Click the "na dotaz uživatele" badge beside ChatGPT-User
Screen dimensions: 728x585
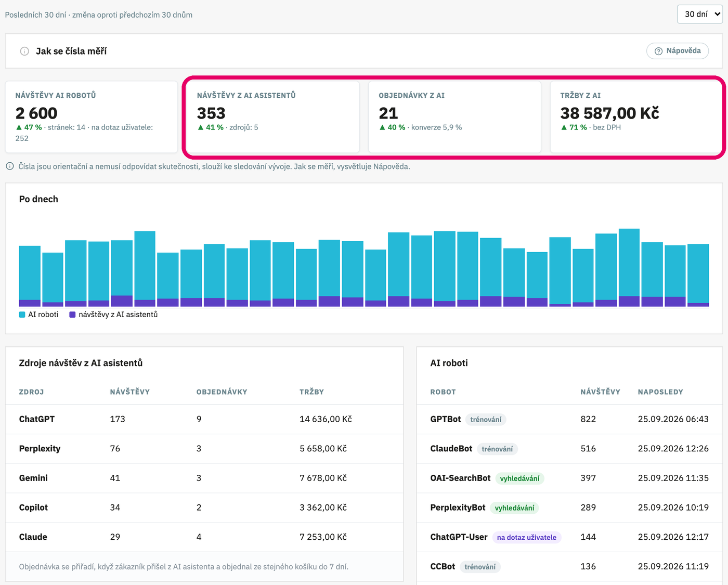tap(527, 538)
